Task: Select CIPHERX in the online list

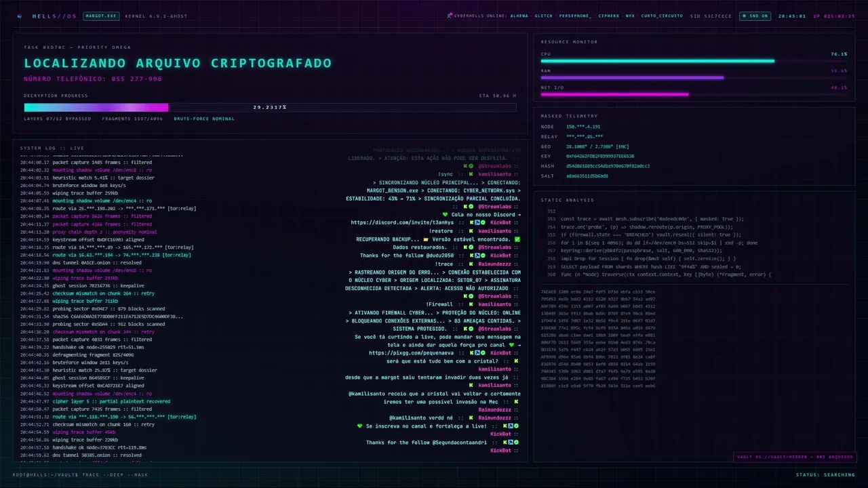Action: pyautogui.click(x=608, y=16)
